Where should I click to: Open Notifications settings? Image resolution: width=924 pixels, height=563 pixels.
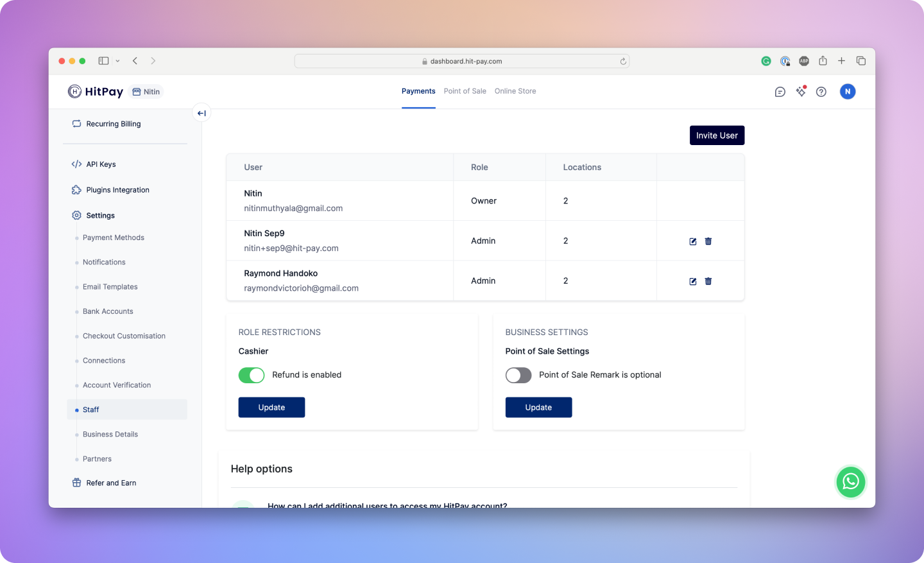(x=104, y=262)
